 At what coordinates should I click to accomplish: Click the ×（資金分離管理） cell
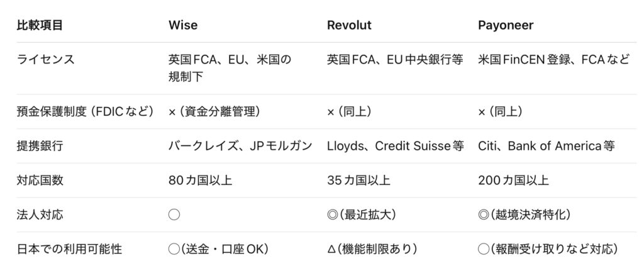coord(214,111)
